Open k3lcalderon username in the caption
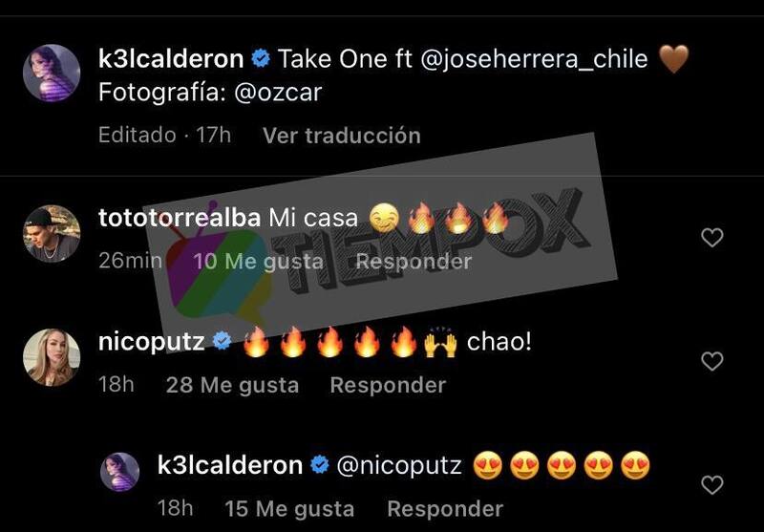This screenshot has width=764, height=532. 171,59
